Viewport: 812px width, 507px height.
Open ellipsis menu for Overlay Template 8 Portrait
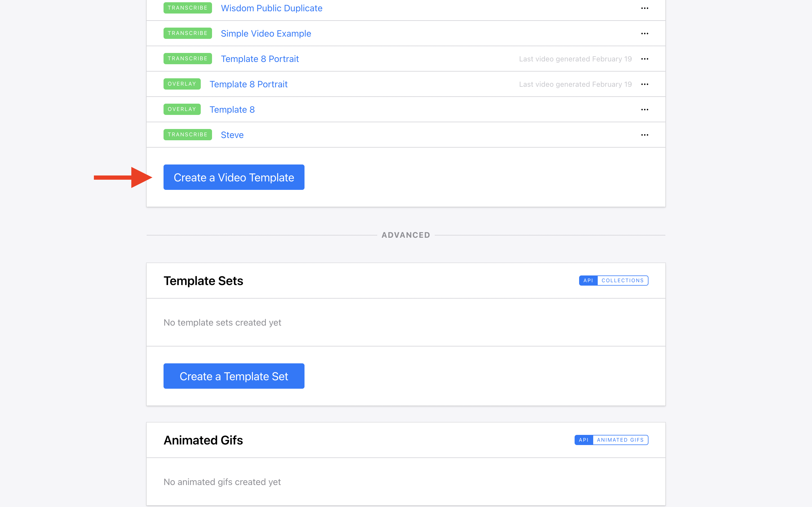coord(644,84)
